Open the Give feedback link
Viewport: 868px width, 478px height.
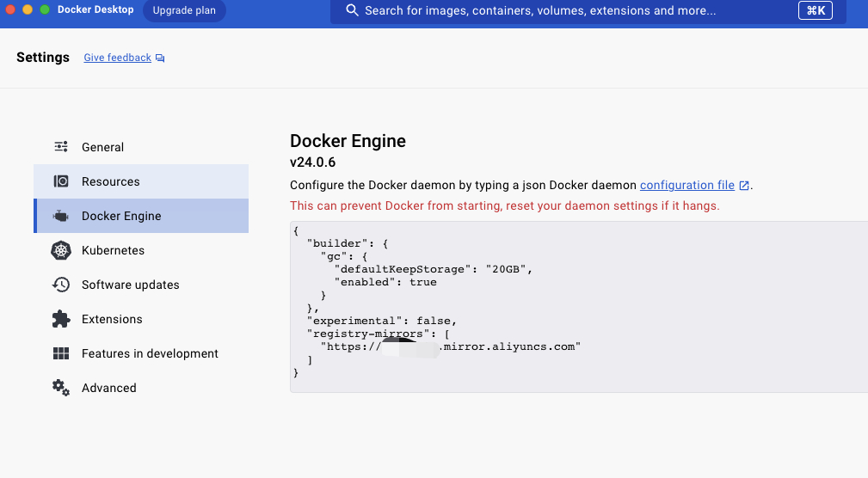[x=117, y=58]
